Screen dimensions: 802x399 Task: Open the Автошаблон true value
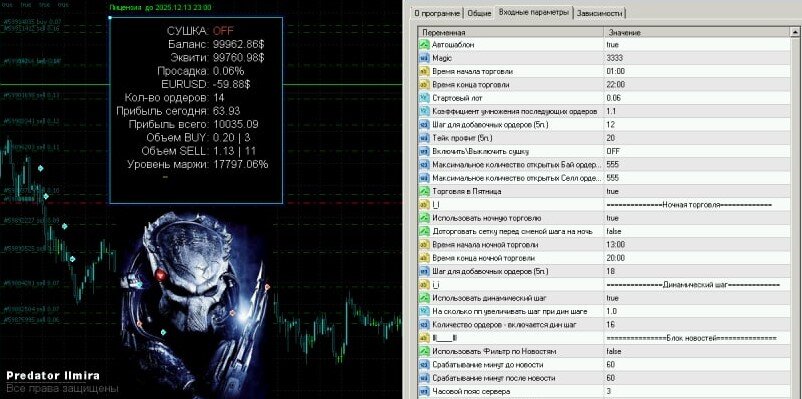[x=697, y=45]
